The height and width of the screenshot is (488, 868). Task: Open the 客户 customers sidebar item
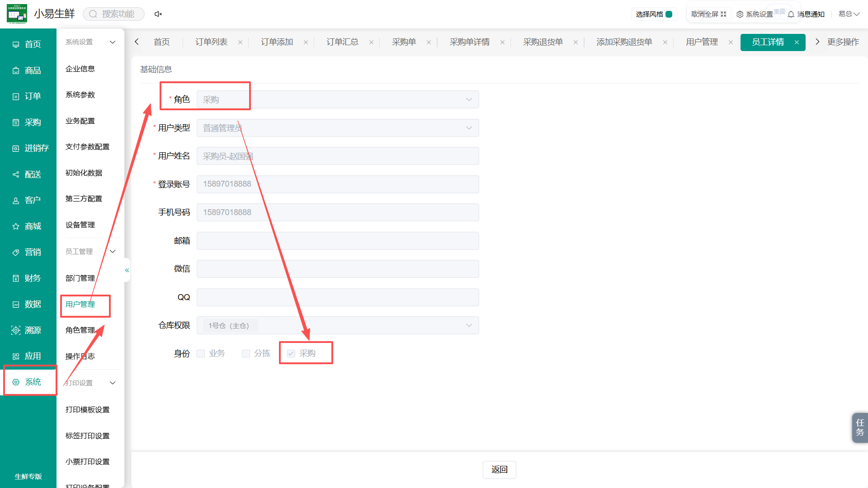(28, 200)
